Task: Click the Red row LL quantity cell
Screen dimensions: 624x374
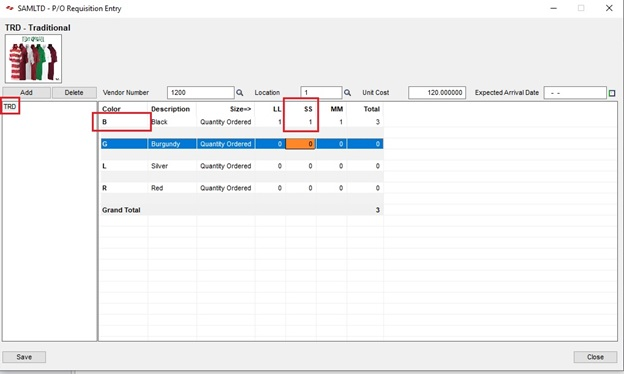Action: [270, 188]
